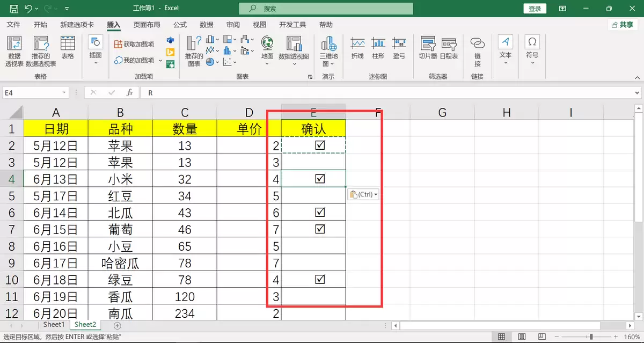Screen dimensions: 644x343
Task: Uncheck the checkbox in the 葡萄 row
Action: [x=320, y=229]
